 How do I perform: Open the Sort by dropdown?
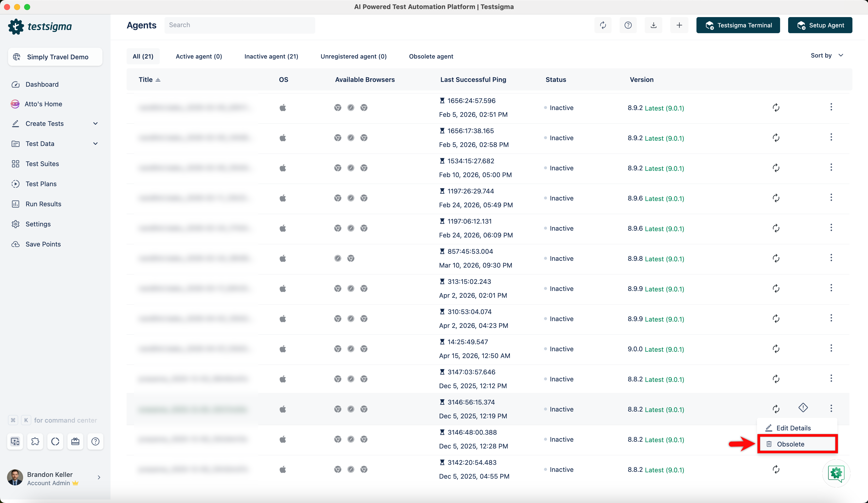click(x=827, y=56)
